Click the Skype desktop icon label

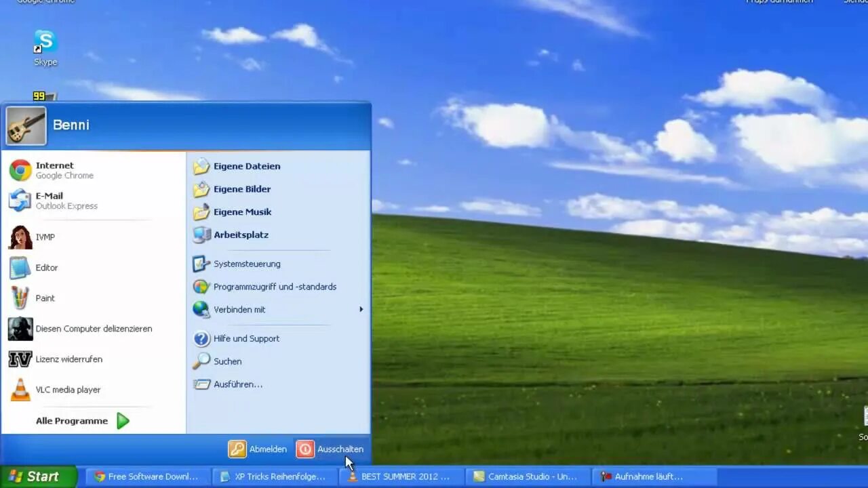[x=45, y=62]
